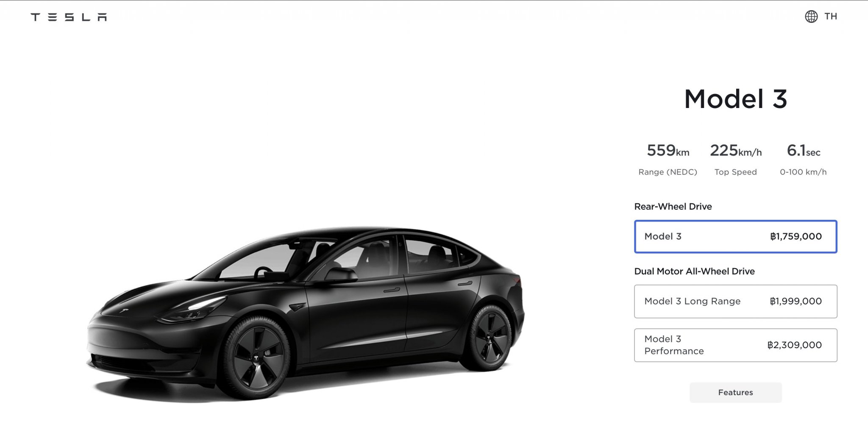
Task: Click the front door handle
Action: tap(392, 290)
